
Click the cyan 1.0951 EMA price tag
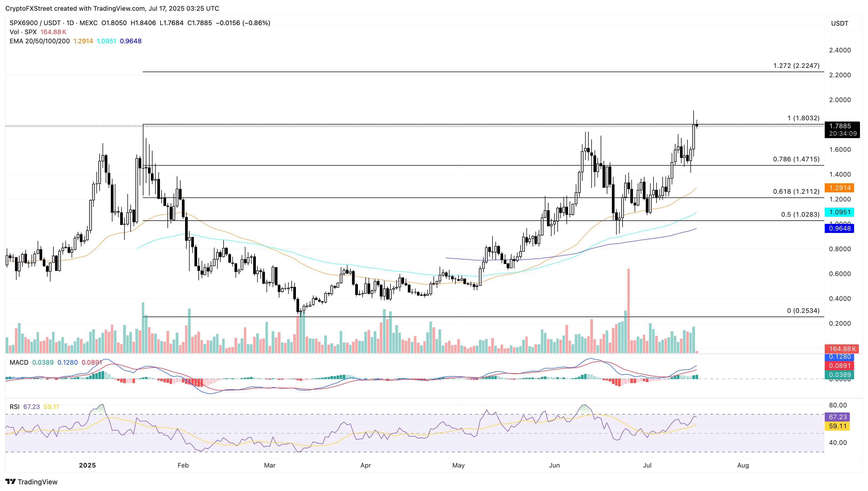tap(839, 212)
